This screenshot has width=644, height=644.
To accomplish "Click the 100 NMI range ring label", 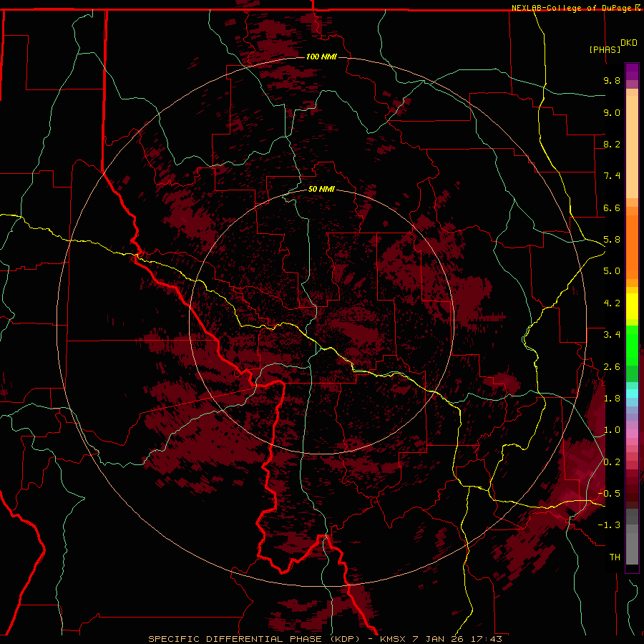I will click(321, 57).
